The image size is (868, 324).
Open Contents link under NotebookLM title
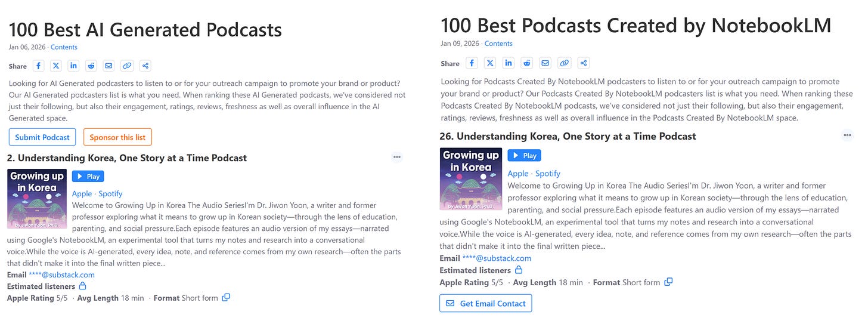coord(498,44)
